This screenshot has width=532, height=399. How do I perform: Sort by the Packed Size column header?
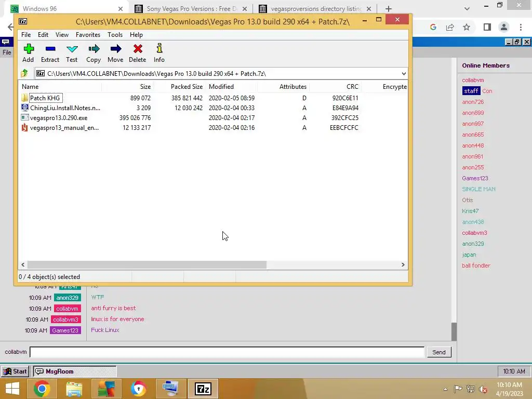179,87
